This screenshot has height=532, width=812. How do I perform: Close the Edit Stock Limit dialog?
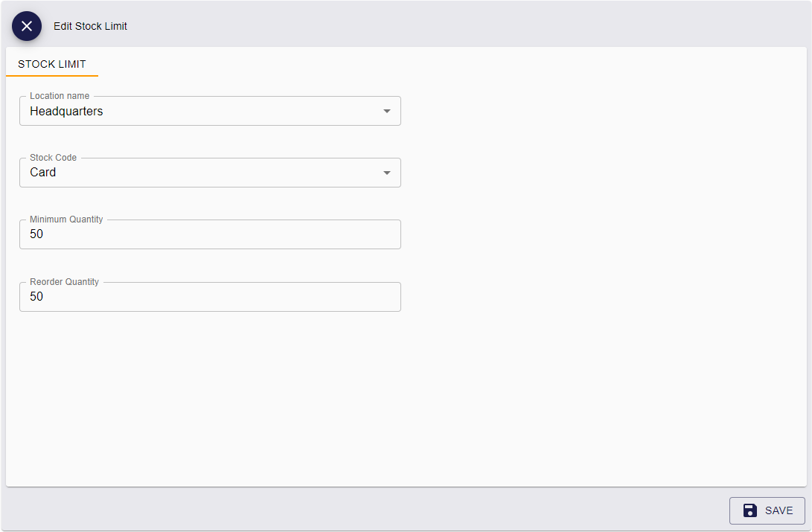[x=27, y=26]
